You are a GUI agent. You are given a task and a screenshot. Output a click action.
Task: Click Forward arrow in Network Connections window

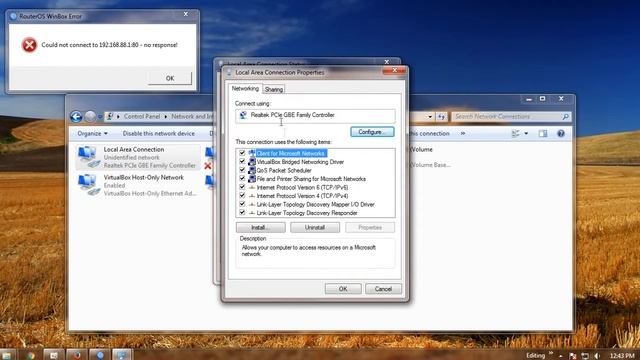[90, 117]
